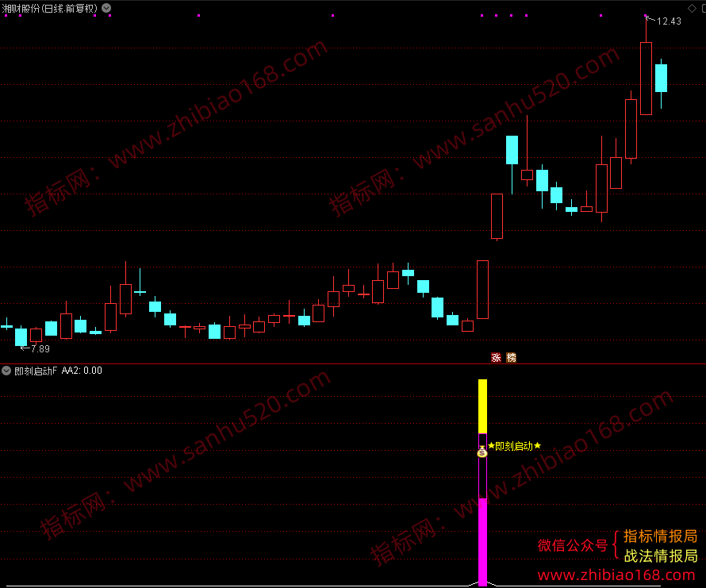Image resolution: width=706 pixels, height=588 pixels.
Task: Click the 12.43 high price label
Action: point(669,21)
